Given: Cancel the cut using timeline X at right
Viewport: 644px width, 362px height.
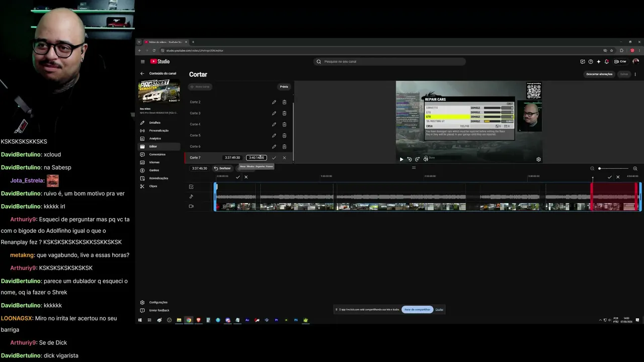Looking at the screenshot, I should coord(618,177).
